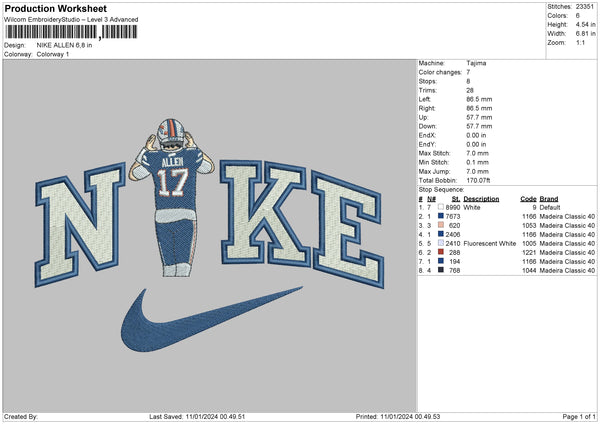Click the 'Description' column header

click(x=481, y=199)
